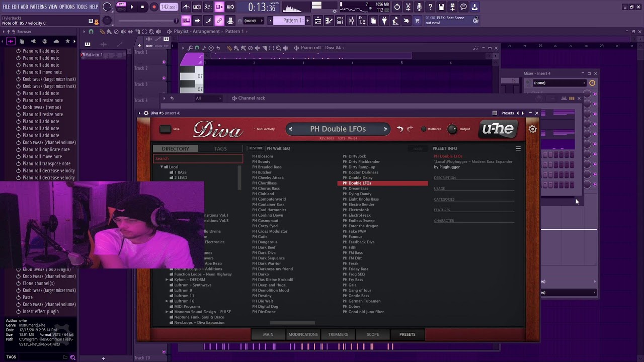Go to next Diva preset arrow
This screenshot has height=362, width=644.
click(385, 129)
